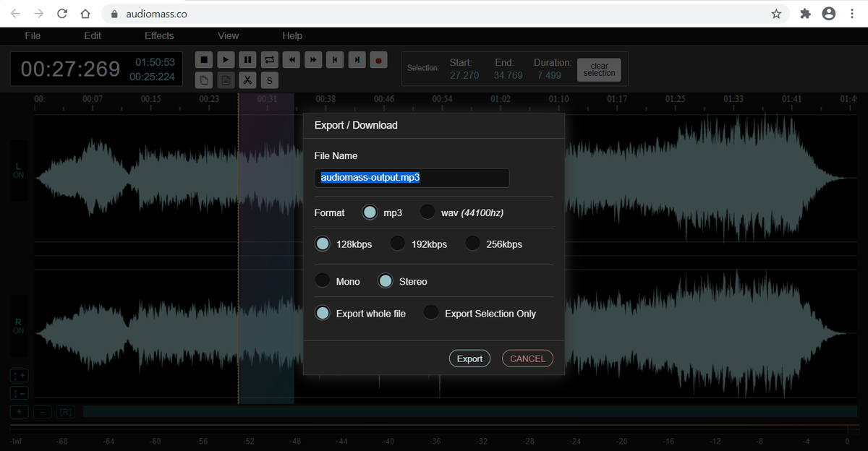Click the browser back arrow

15,14
